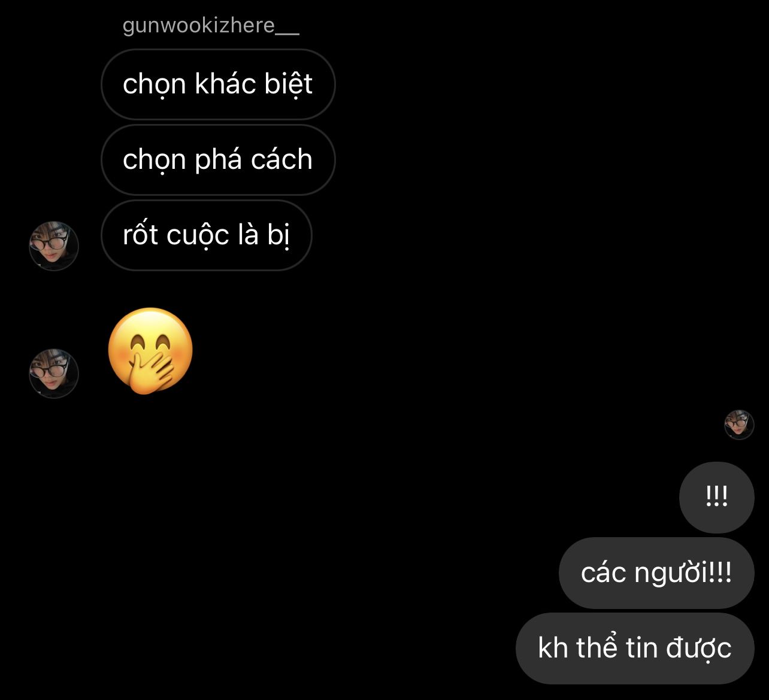This screenshot has height=700, width=769.
Task: Select the 'rốt cuộc là bị' message bubble
Action: [x=207, y=235]
